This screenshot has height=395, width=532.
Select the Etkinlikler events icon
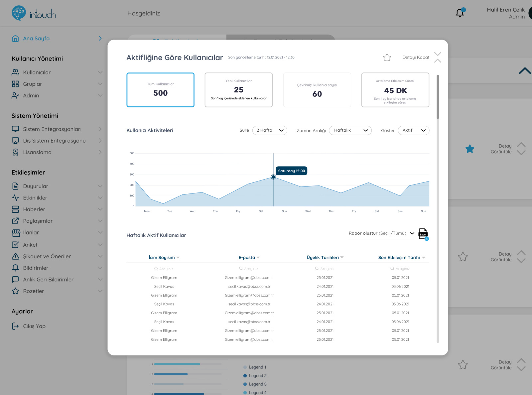pyautogui.click(x=15, y=197)
